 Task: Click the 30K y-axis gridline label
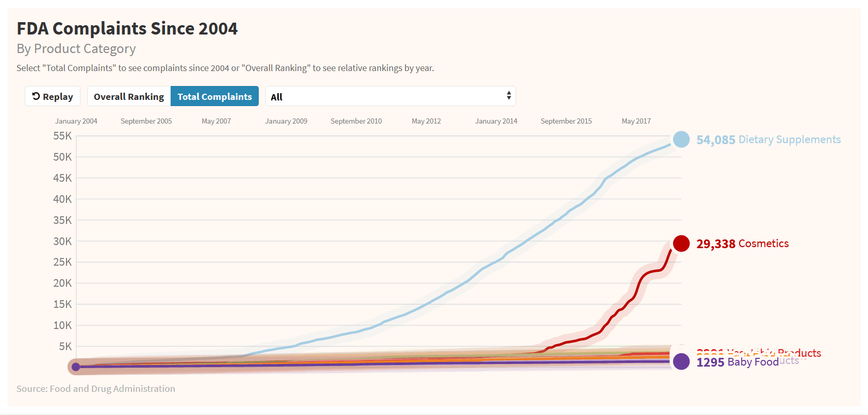[x=62, y=241]
